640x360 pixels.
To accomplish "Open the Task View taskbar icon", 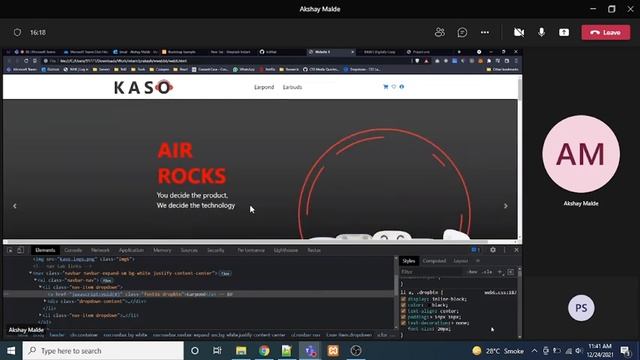I will [217, 351].
